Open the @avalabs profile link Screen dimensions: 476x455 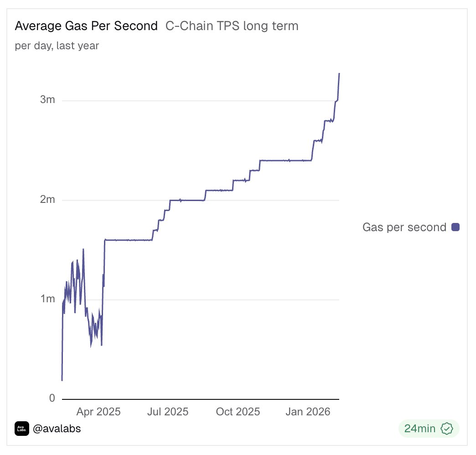(57, 429)
